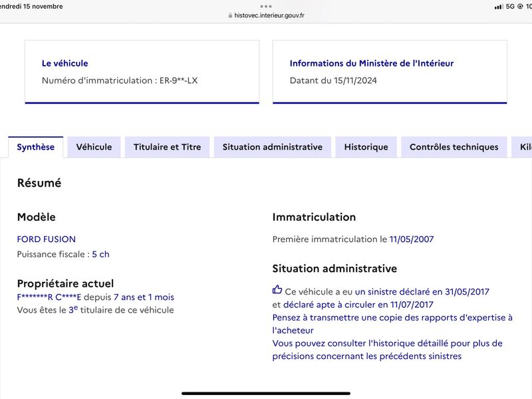Select the Situation administrative tab
The width and height of the screenshot is (532, 399).
tap(273, 147)
